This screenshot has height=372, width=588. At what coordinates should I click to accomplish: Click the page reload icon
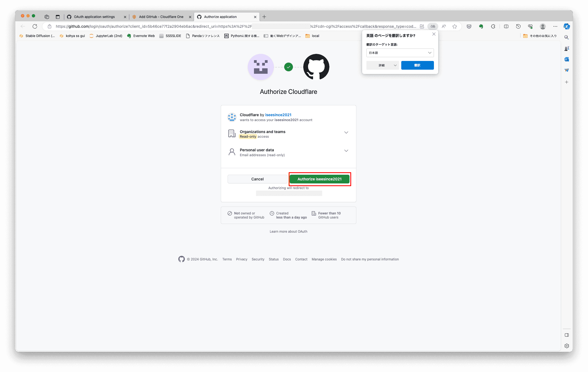(35, 26)
